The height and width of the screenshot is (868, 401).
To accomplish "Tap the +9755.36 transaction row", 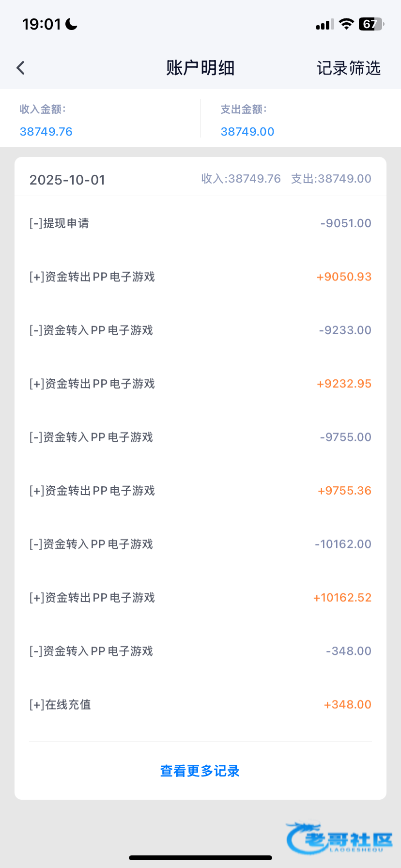I will click(x=200, y=491).
